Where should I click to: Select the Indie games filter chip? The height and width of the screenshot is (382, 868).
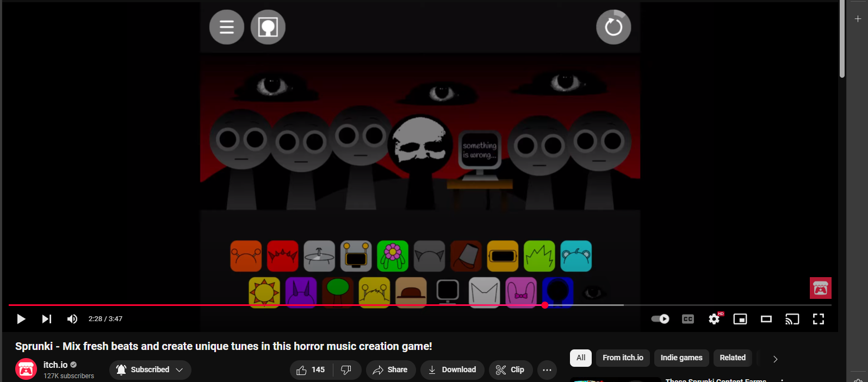[x=681, y=358]
